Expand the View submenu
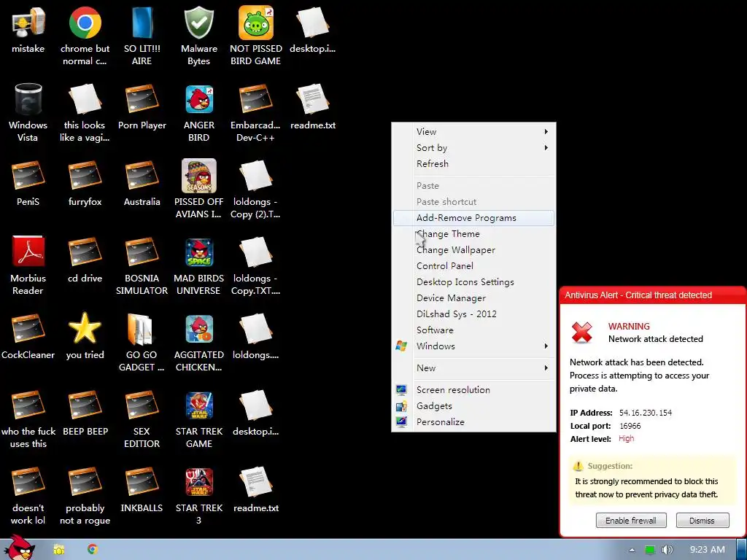The image size is (747, 560). (473, 131)
